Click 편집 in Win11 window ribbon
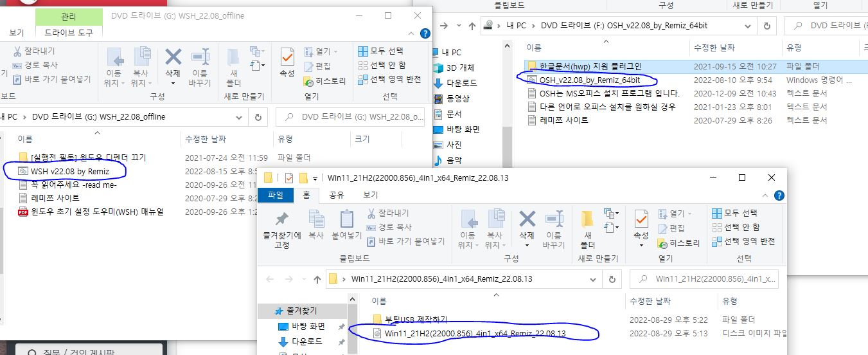The image size is (868, 355). pyautogui.click(x=671, y=228)
